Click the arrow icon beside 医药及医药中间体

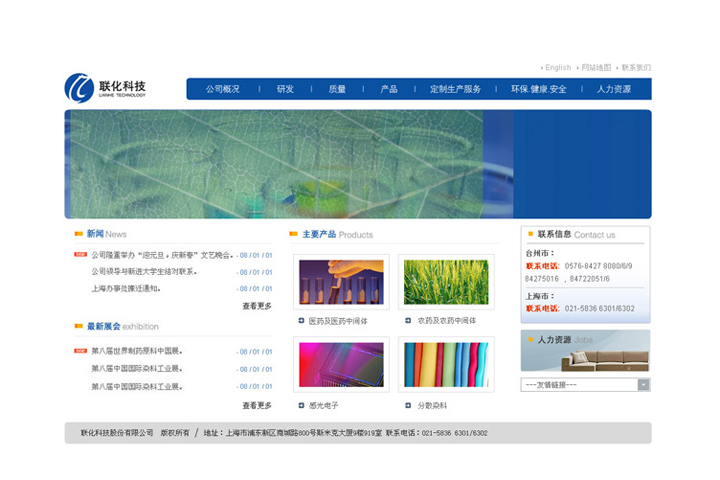tap(301, 321)
